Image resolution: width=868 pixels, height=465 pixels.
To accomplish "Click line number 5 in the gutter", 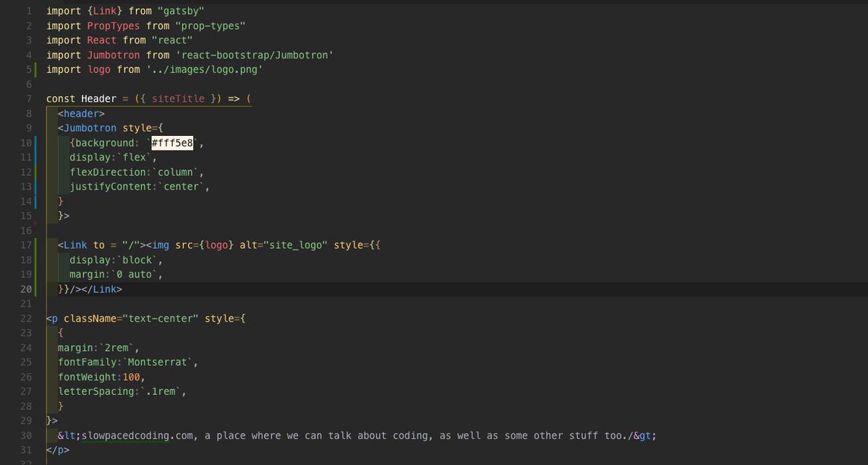I will pos(28,69).
